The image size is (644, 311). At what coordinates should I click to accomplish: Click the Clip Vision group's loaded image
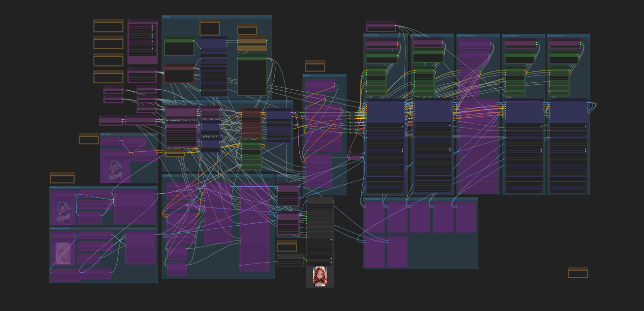pos(115,170)
